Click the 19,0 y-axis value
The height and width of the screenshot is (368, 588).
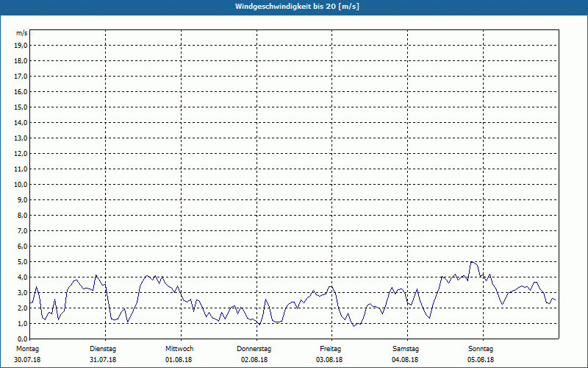[21, 46]
